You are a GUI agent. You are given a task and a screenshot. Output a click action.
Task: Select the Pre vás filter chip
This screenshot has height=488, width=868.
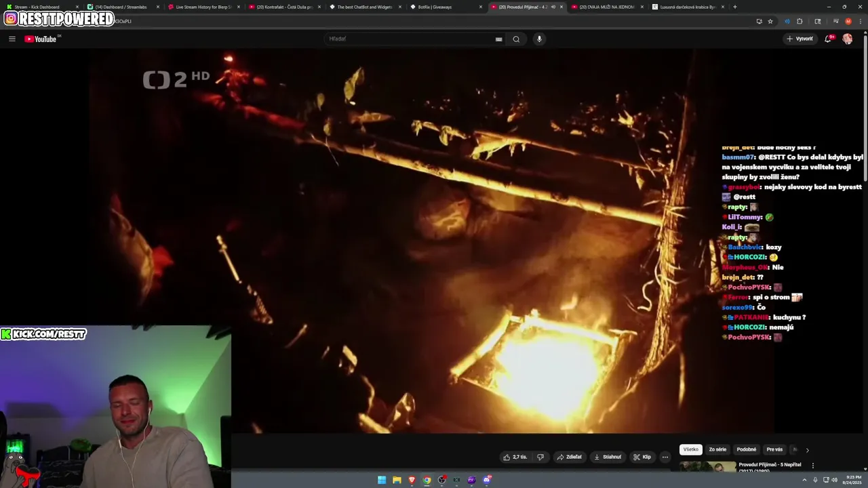point(774,449)
